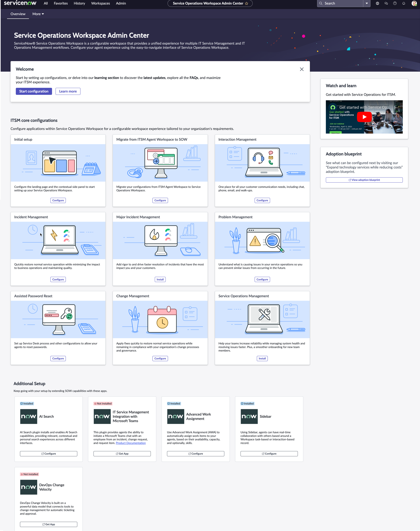Open the chat conversations icon
The image size is (420, 531).
(386, 4)
